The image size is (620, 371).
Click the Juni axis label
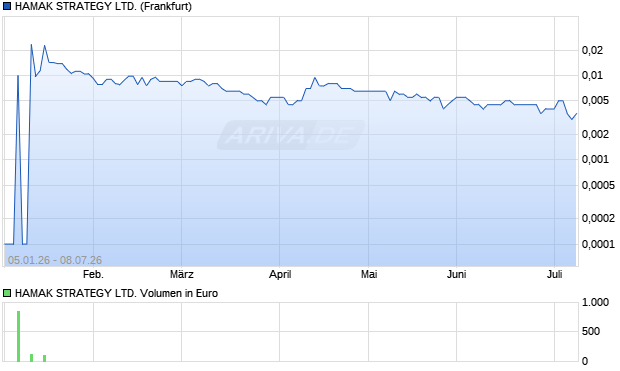(x=456, y=274)
